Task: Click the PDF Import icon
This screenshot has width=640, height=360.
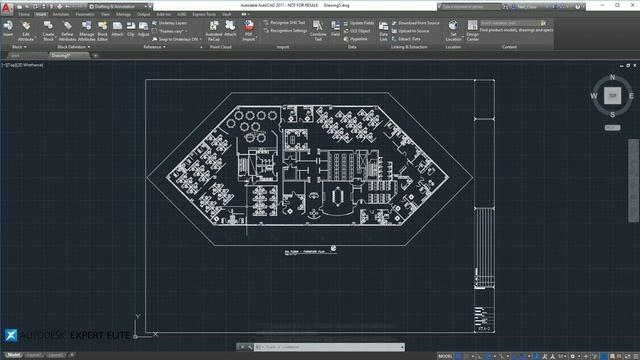Action: coord(249,26)
